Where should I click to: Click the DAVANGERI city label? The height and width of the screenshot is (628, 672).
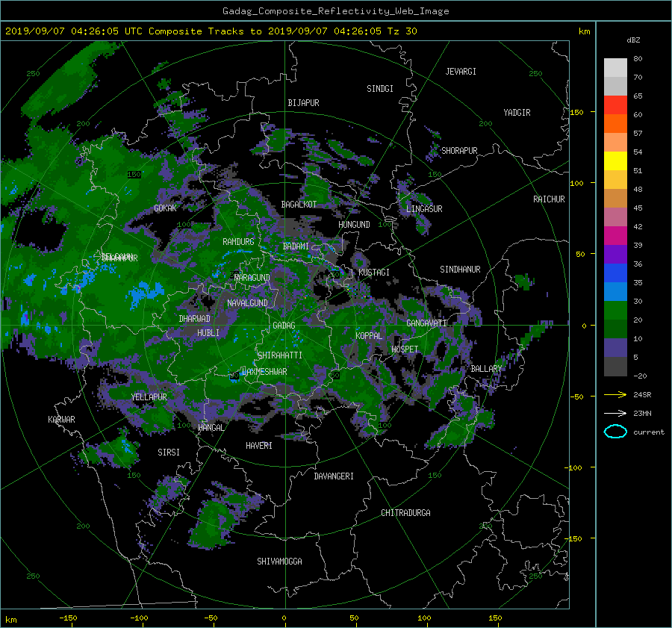334,476
